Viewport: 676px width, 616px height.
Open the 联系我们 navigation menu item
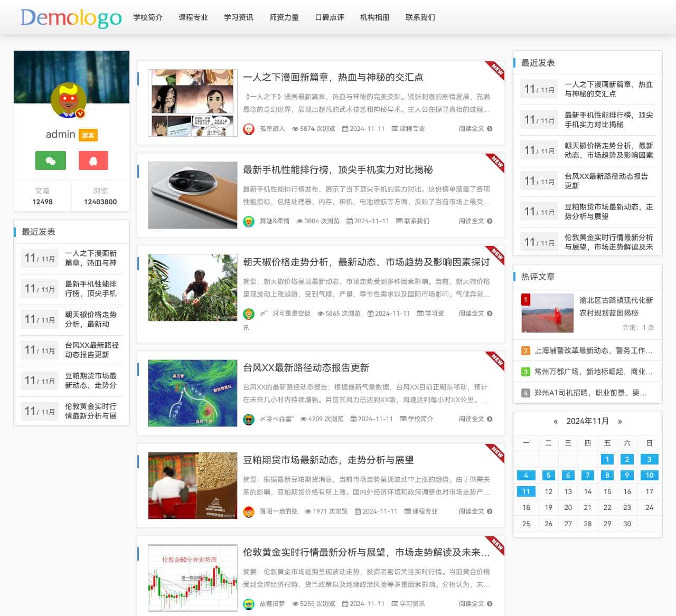(x=420, y=17)
